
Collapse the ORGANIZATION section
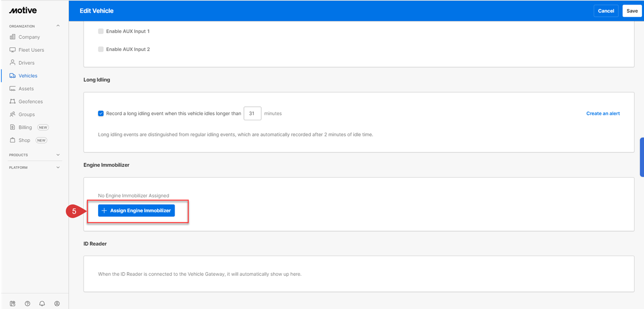58,25
